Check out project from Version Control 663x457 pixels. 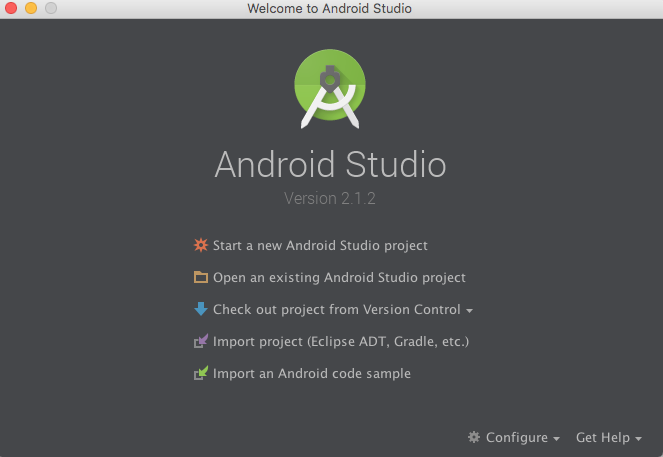tap(337, 309)
